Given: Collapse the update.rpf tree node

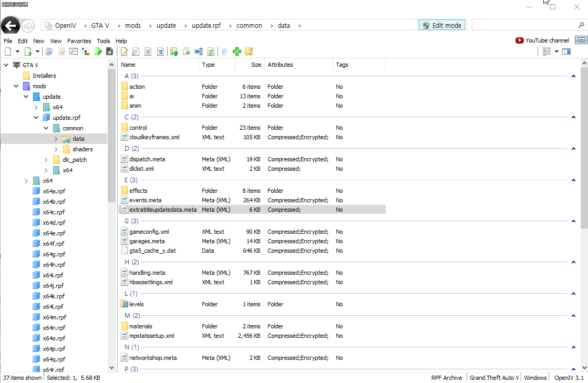Looking at the screenshot, I should [x=36, y=118].
